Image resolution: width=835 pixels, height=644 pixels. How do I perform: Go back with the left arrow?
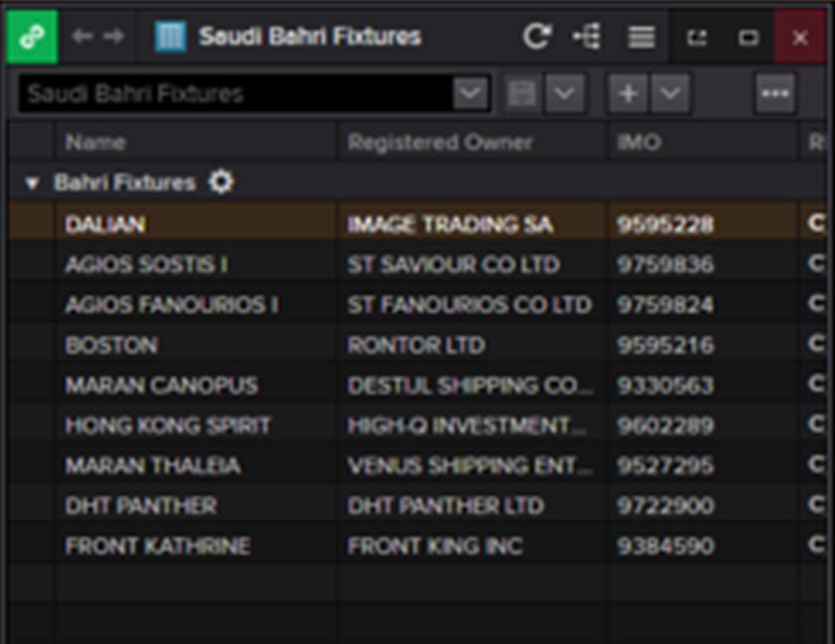[83, 36]
